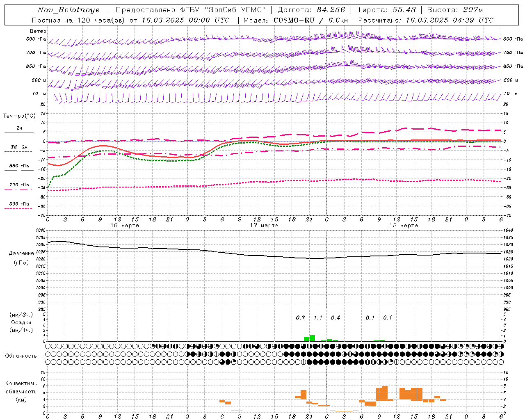
Task: Click the '(мм/3ч.)' precipitation unit label
Action: click(x=21, y=315)
